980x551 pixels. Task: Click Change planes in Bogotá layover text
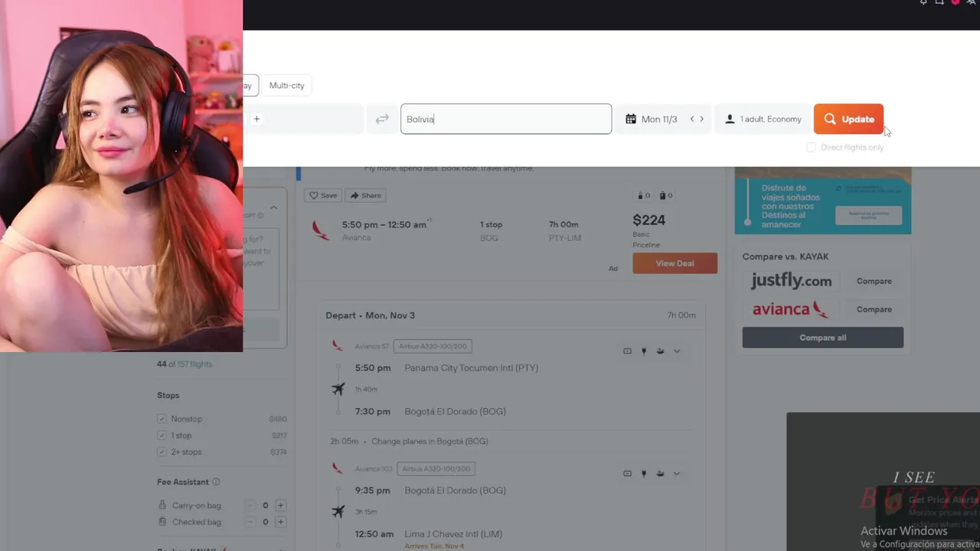pyautogui.click(x=430, y=442)
